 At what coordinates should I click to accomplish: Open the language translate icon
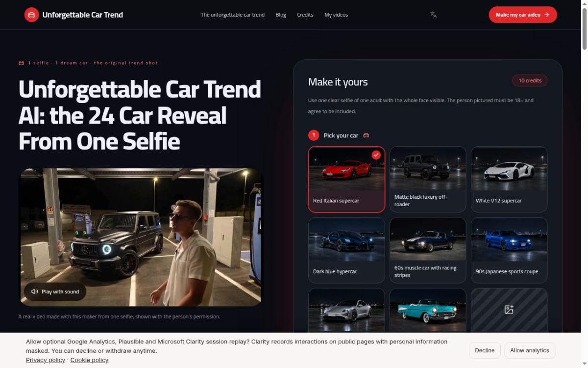tap(434, 15)
